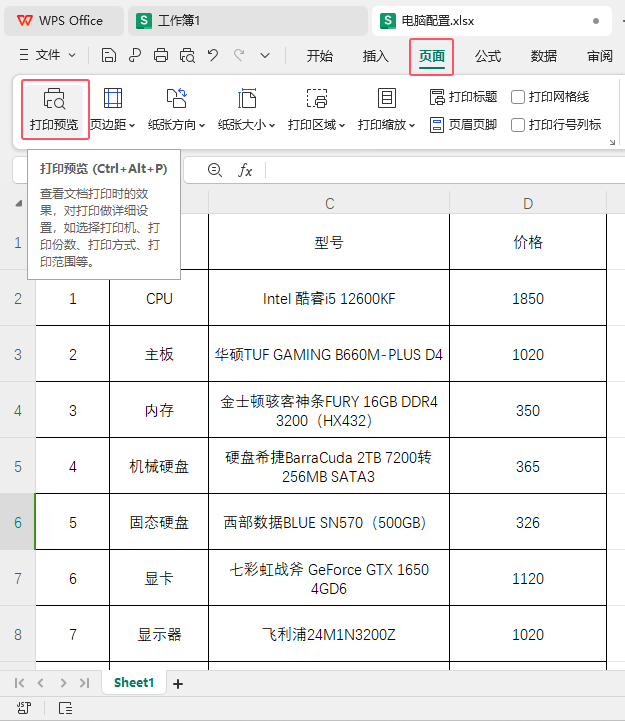This screenshot has height=721, width=625.
Task: Open Page Margins dropdown
Action: pyautogui.click(x=113, y=109)
